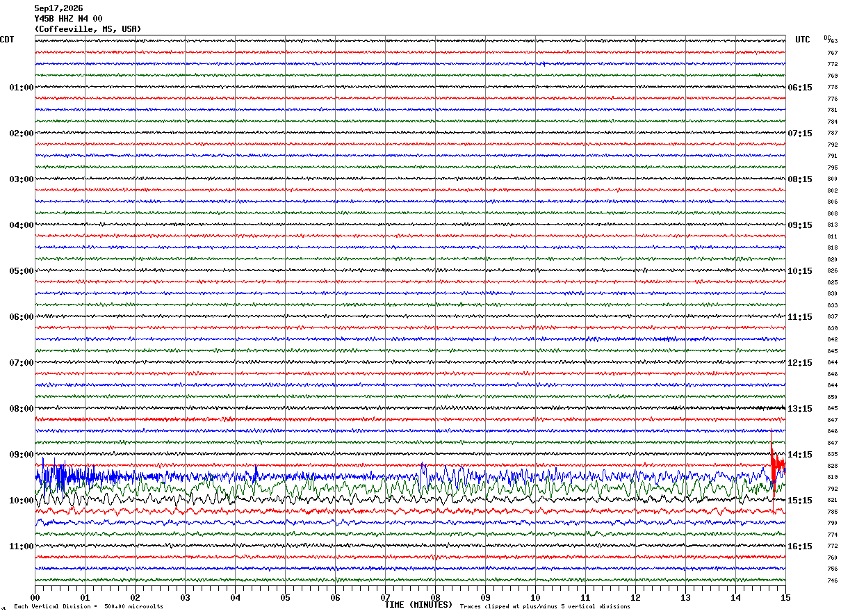Click the UTC timezone label
The image size is (841, 616).
click(x=803, y=40)
